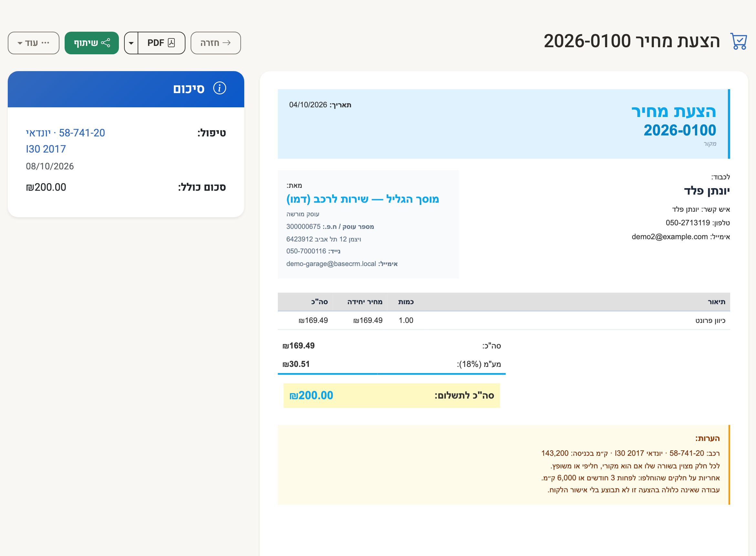Click the מקור label under the quote number

710,144
